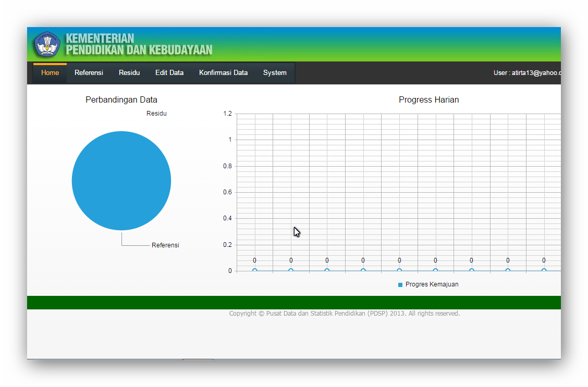
Task: Open the System menu
Action: [x=275, y=73]
